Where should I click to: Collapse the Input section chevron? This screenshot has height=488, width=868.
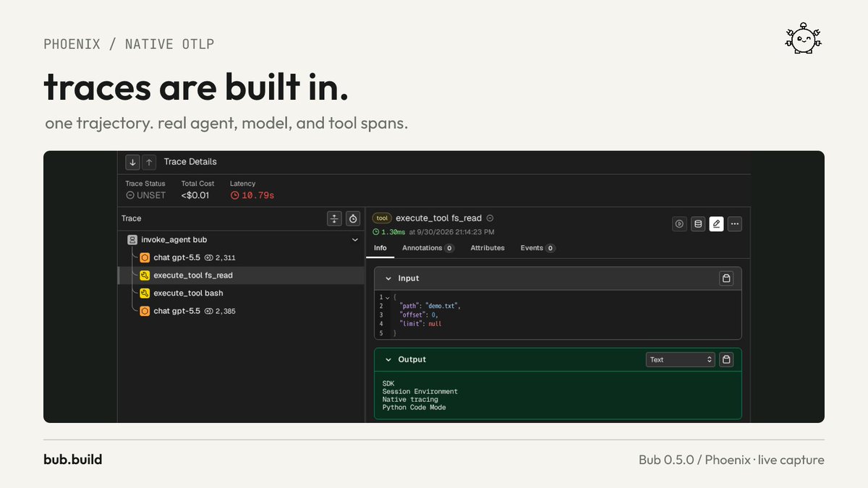pos(388,278)
